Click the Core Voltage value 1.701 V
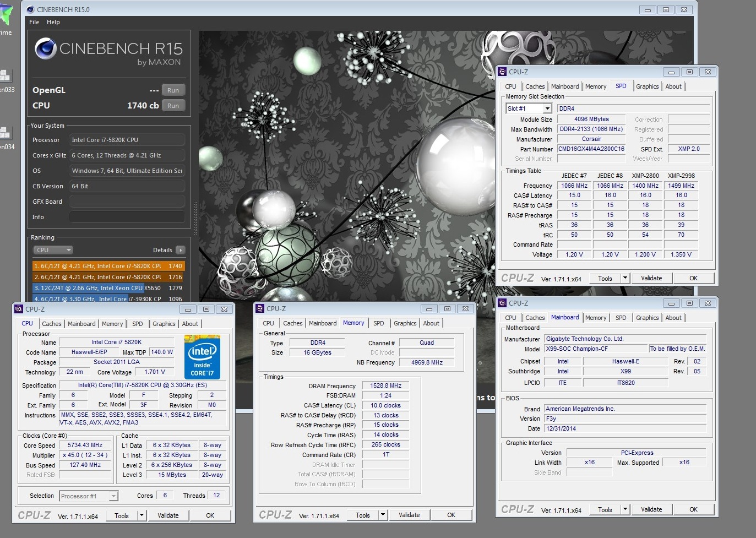Screen dimensions: 756x538 [x=155, y=372]
